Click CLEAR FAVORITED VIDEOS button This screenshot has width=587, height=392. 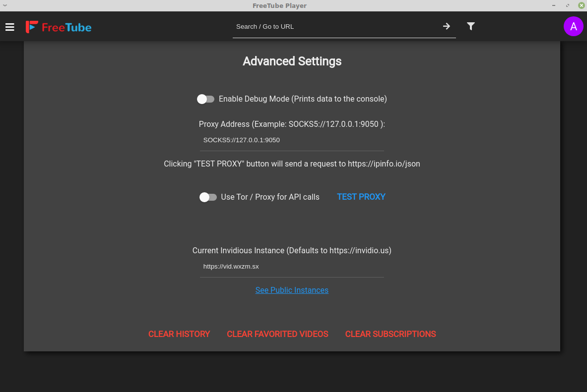click(277, 334)
